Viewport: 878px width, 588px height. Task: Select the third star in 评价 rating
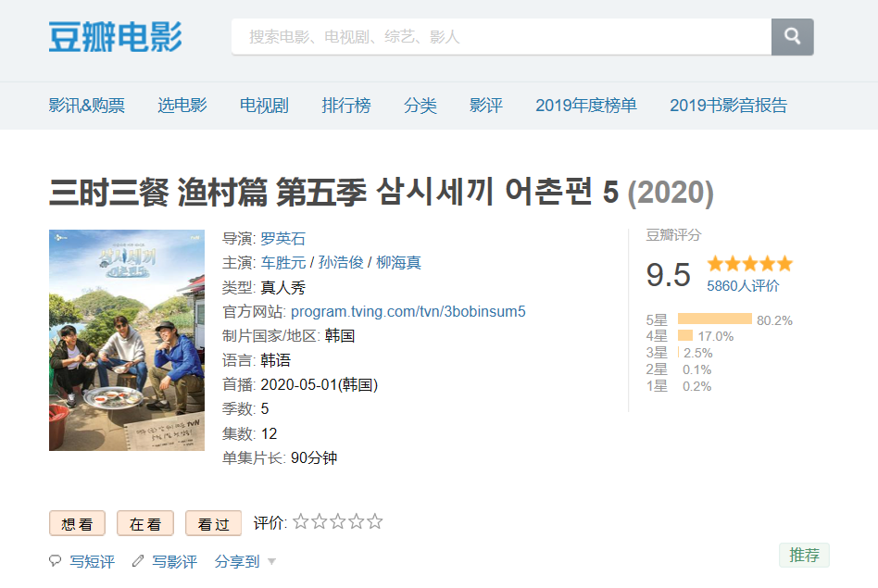(x=338, y=522)
